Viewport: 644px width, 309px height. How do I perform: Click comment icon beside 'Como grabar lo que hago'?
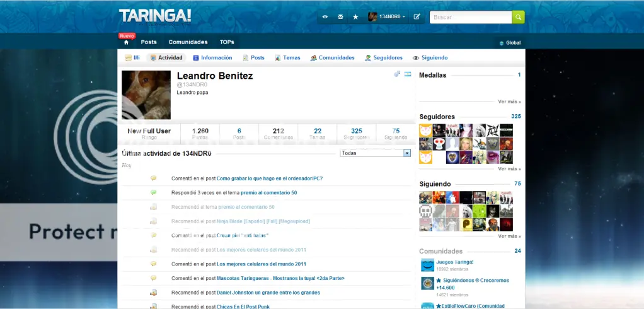coord(153,178)
